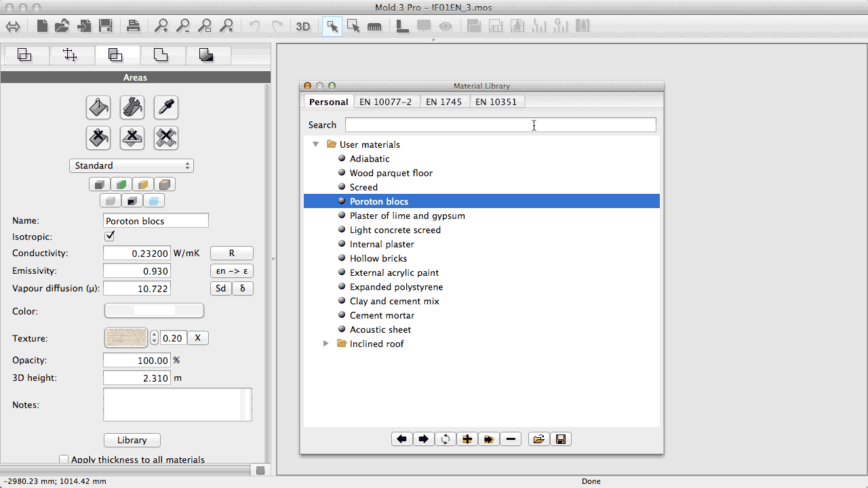
Task: Open the Standard material type dropdown
Action: point(131,165)
